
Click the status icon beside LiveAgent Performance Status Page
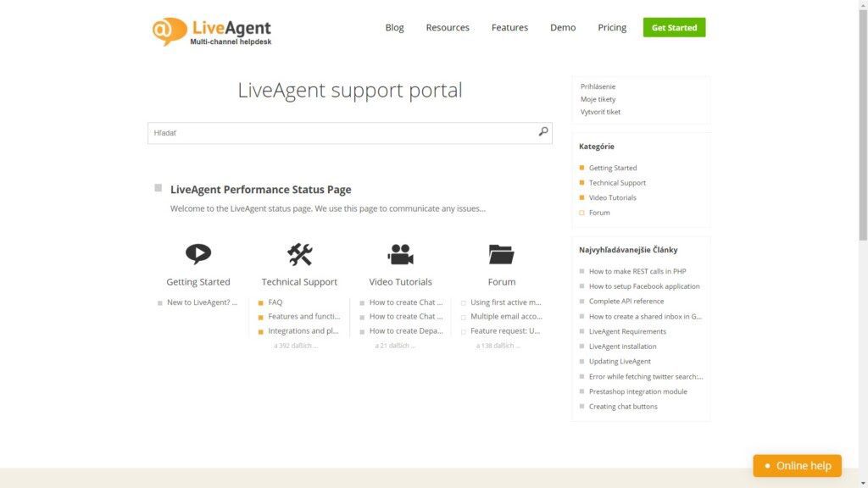(158, 186)
